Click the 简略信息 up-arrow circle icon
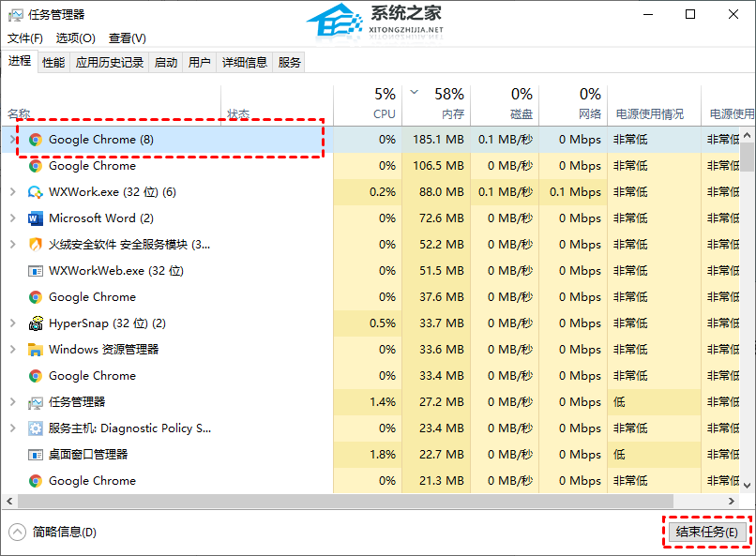Viewport: 756px width, 556px height. [18, 532]
